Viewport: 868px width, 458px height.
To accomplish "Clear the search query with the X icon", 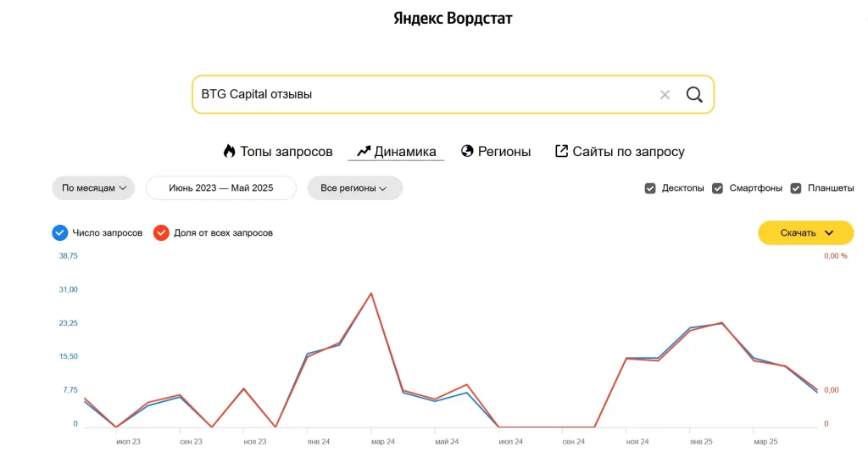I will (665, 95).
